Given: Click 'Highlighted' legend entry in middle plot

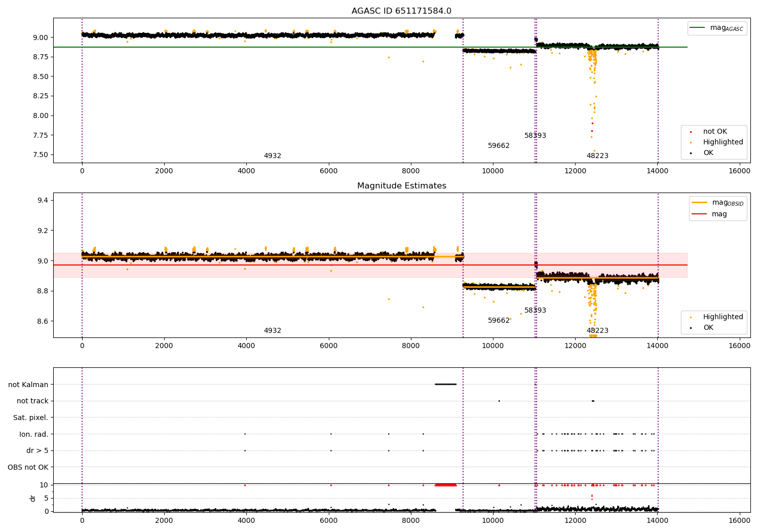Looking at the screenshot, I should click(717, 317).
